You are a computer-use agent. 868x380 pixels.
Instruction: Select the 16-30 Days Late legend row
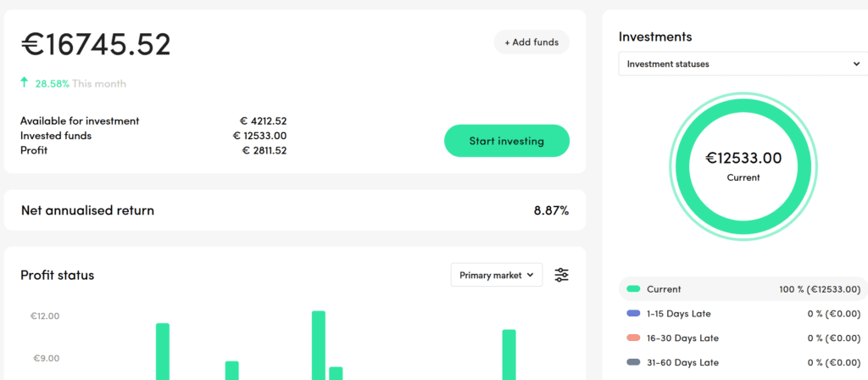coord(743,338)
